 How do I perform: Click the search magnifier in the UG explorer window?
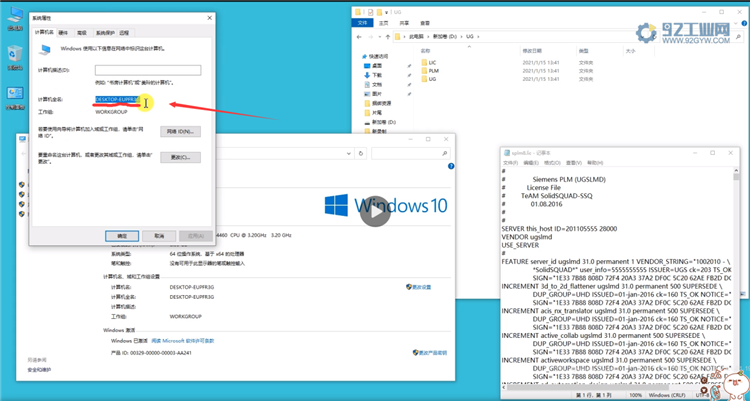tap(739, 36)
